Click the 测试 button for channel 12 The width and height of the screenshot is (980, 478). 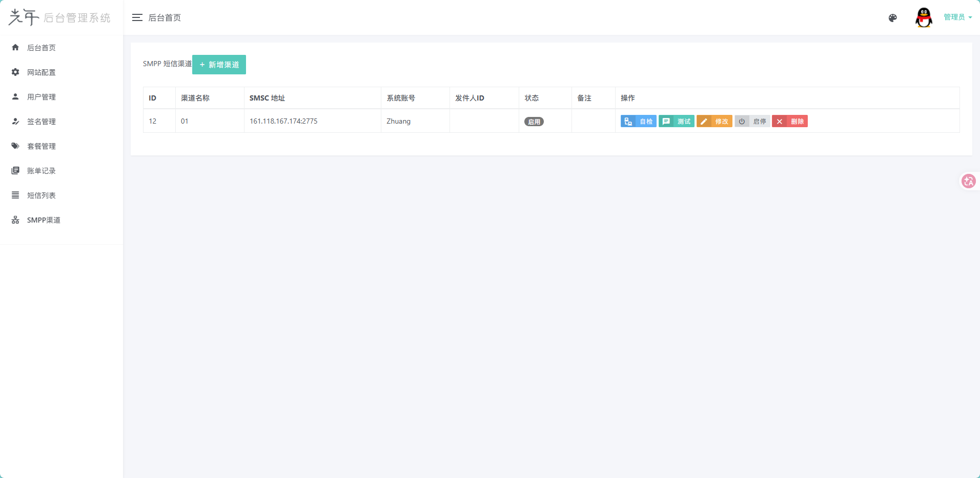[x=676, y=122]
